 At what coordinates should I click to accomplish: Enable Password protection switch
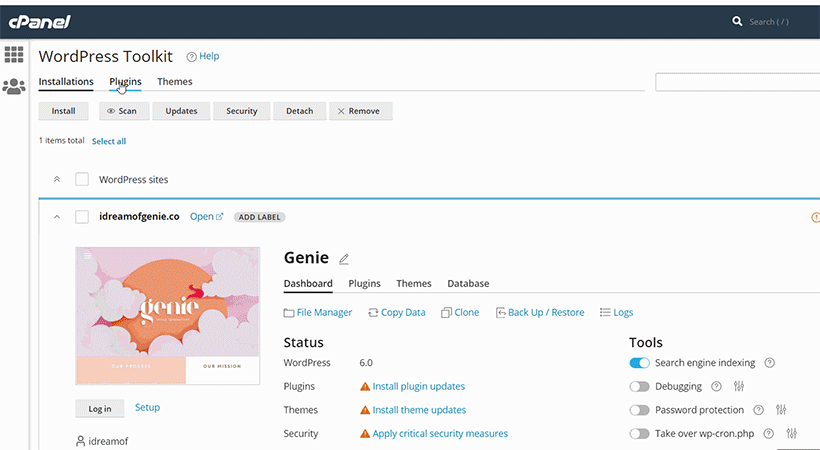(639, 410)
